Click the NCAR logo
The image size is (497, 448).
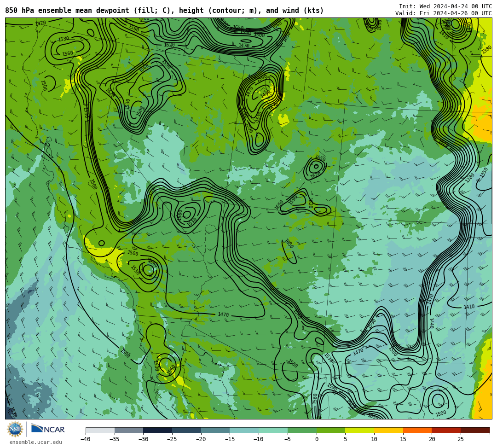(48, 429)
